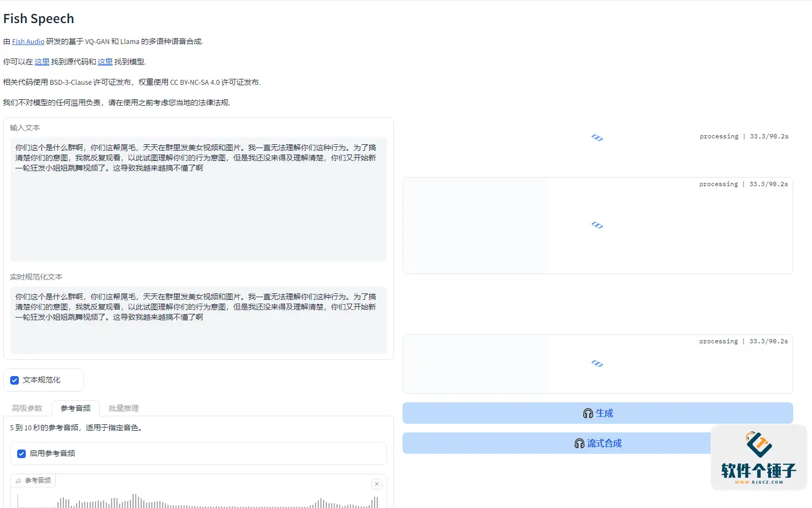Click the music note icon beside 参考音频 label
The height and width of the screenshot is (508, 812).
tap(18, 481)
